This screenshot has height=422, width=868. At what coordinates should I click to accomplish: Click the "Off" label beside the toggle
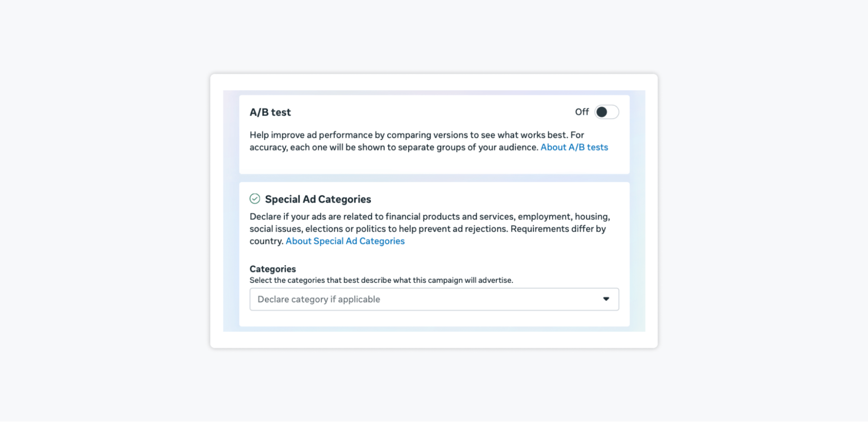coord(581,112)
